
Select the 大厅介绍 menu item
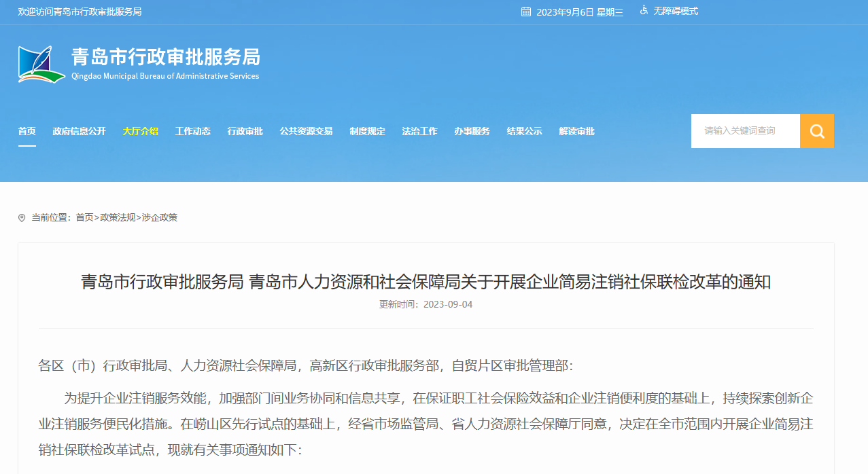(x=140, y=132)
